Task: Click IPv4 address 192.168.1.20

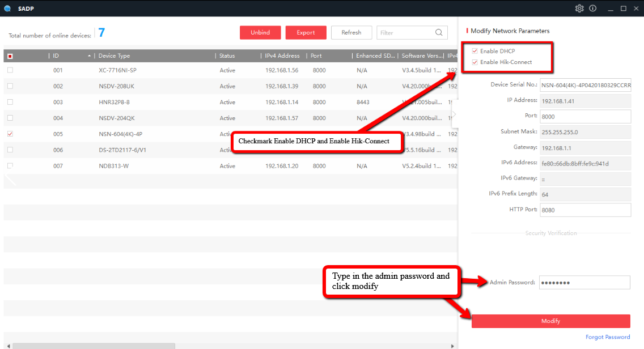Action: pyautogui.click(x=282, y=166)
